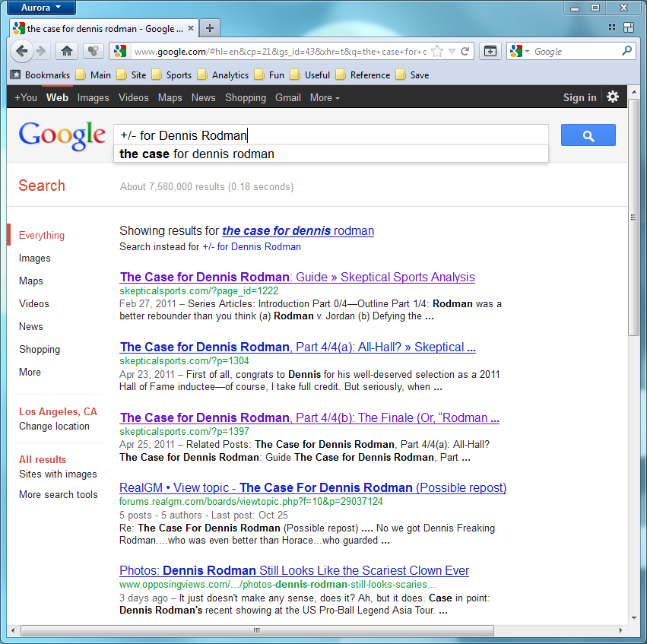Viewport: 647px width, 644px height.
Task: Click into the Google search input field
Action: (x=331, y=135)
